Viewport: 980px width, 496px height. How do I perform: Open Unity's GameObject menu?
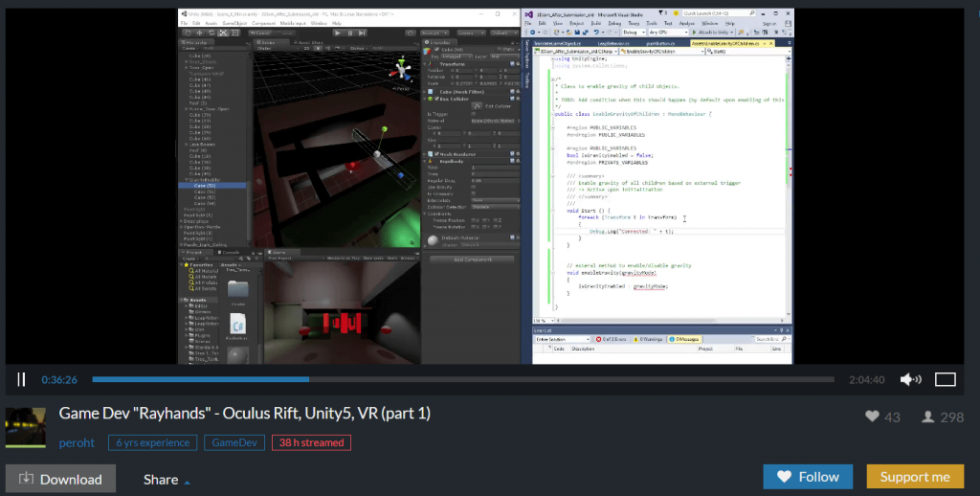point(234,23)
